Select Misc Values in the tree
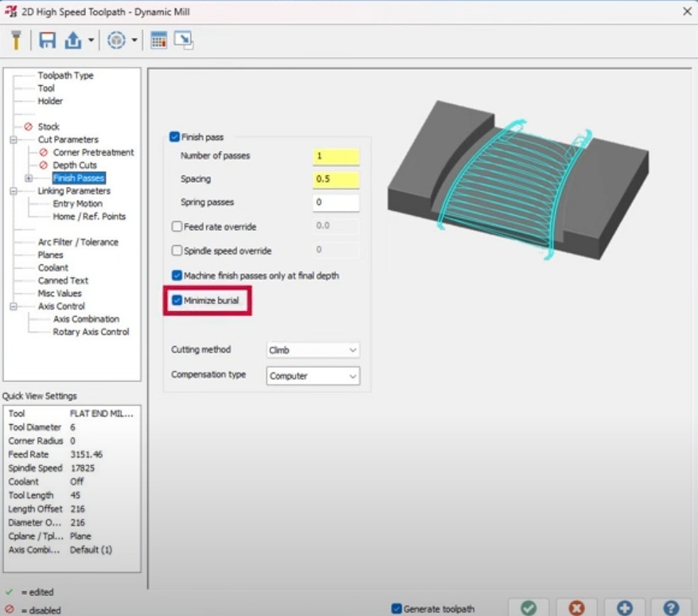 (x=60, y=293)
